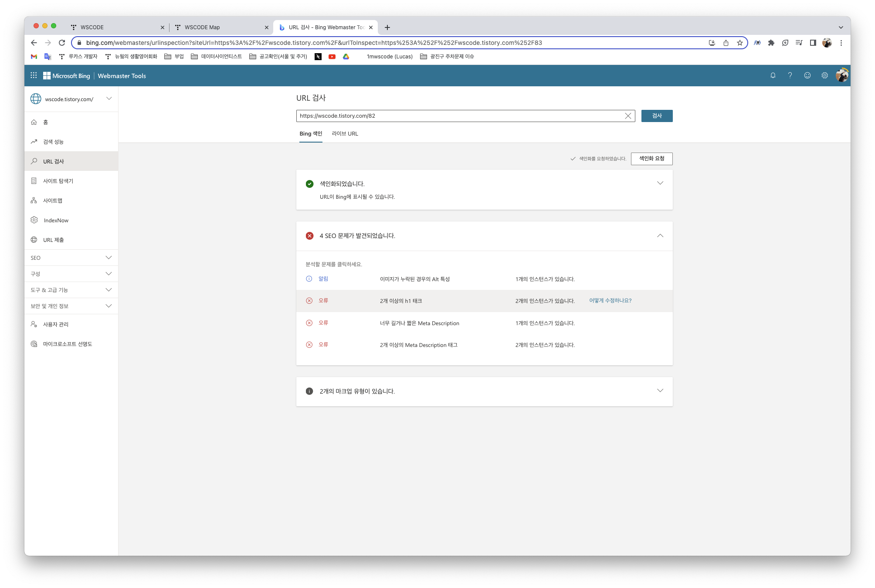
Task: Bookmark this page with the star icon
Action: pyautogui.click(x=739, y=43)
